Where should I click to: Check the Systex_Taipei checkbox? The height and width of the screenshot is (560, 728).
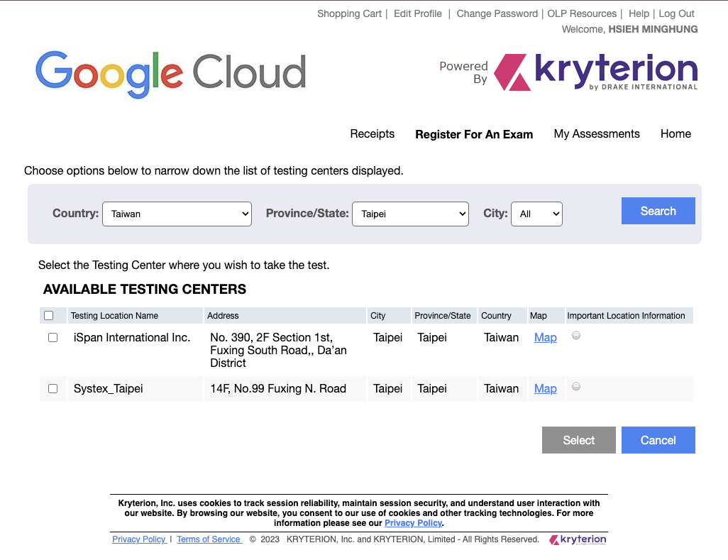pyautogui.click(x=53, y=389)
